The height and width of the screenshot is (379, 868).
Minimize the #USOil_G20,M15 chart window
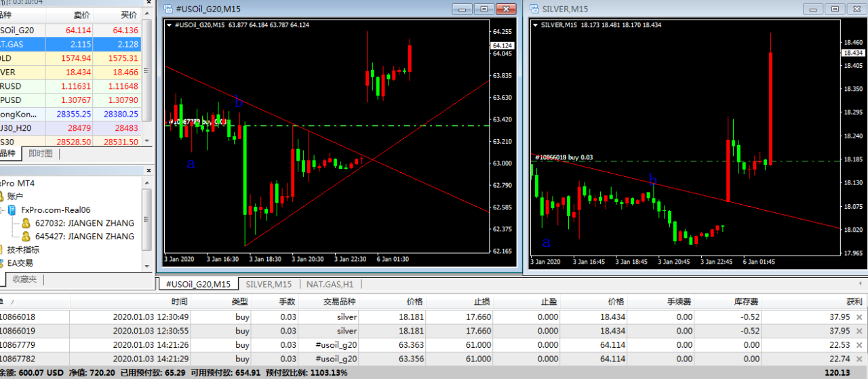(x=462, y=9)
